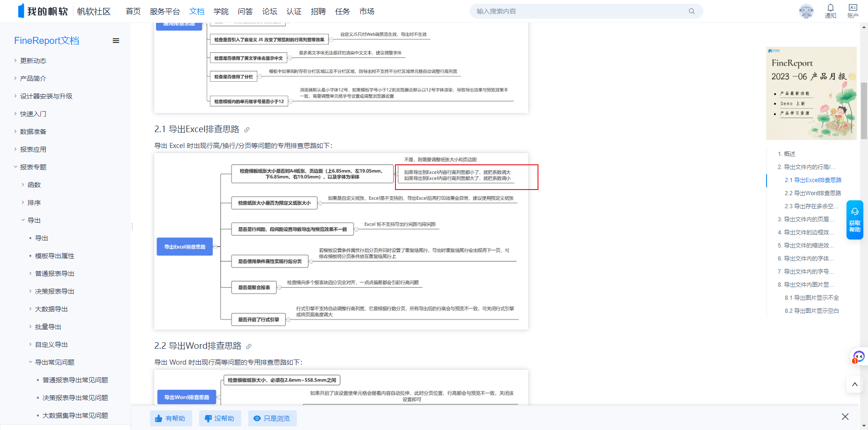Open 市场 in top navigation
Viewport: 868px width, 430px height.
tap(367, 11)
